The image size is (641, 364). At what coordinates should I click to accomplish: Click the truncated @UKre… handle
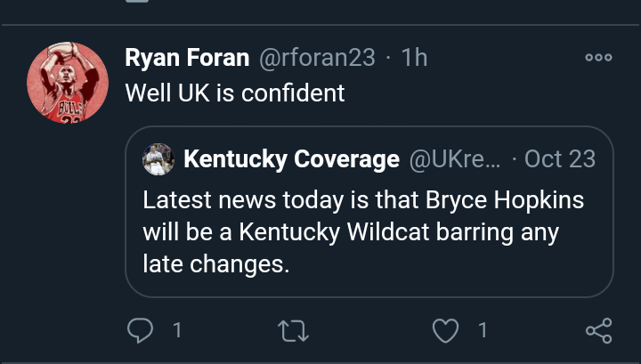(455, 159)
